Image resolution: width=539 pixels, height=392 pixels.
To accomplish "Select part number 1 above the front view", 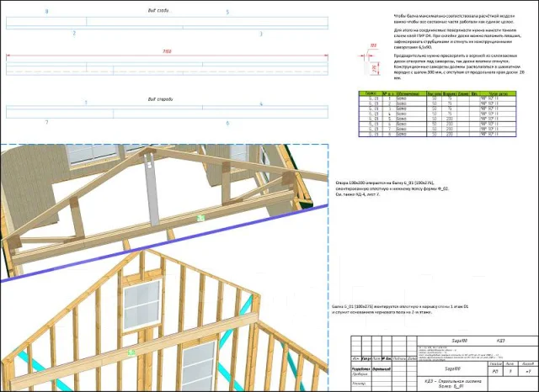I will [86, 103].
